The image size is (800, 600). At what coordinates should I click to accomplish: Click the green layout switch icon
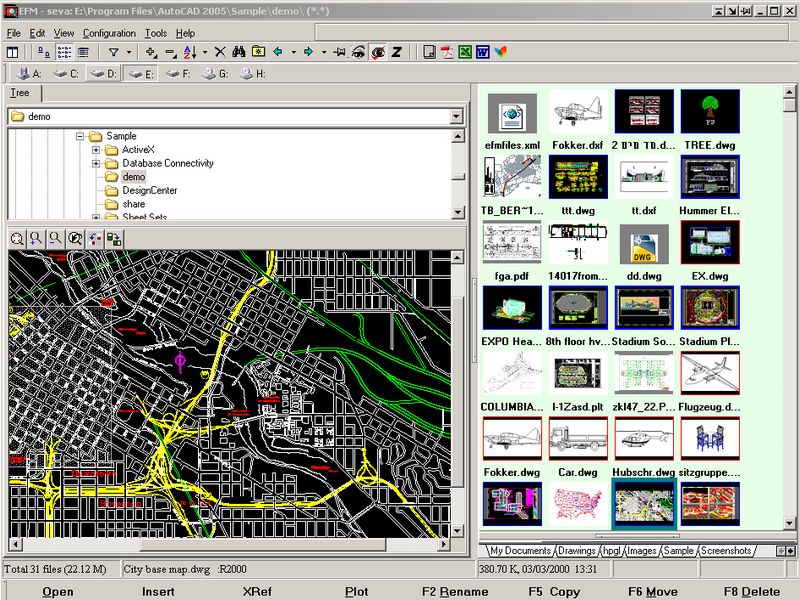click(114, 239)
